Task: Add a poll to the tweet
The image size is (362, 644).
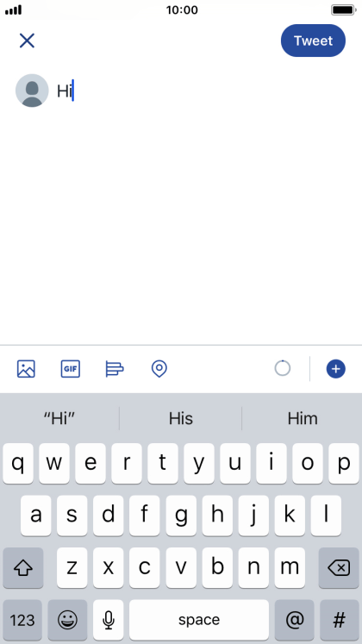Action: tap(115, 368)
